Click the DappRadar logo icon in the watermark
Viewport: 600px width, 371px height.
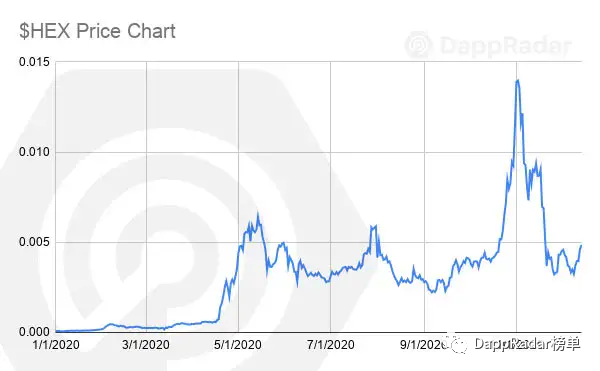418,45
